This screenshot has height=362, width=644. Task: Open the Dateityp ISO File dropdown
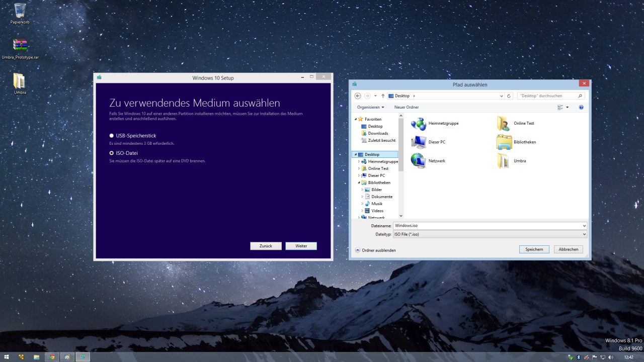point(490,234)
